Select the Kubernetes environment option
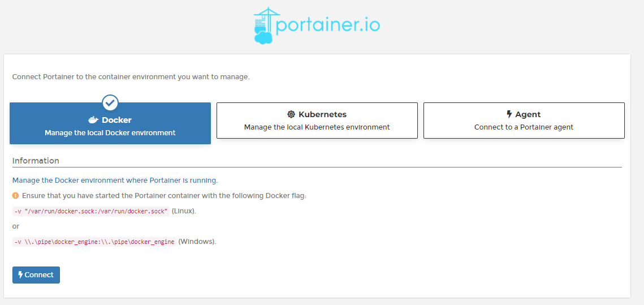 (317, 121)
